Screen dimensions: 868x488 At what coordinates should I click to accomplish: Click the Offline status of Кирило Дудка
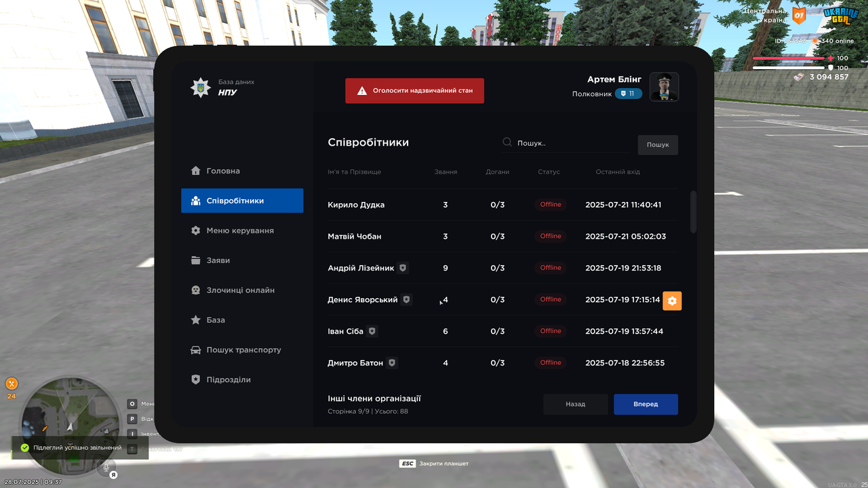coord(551,205)
